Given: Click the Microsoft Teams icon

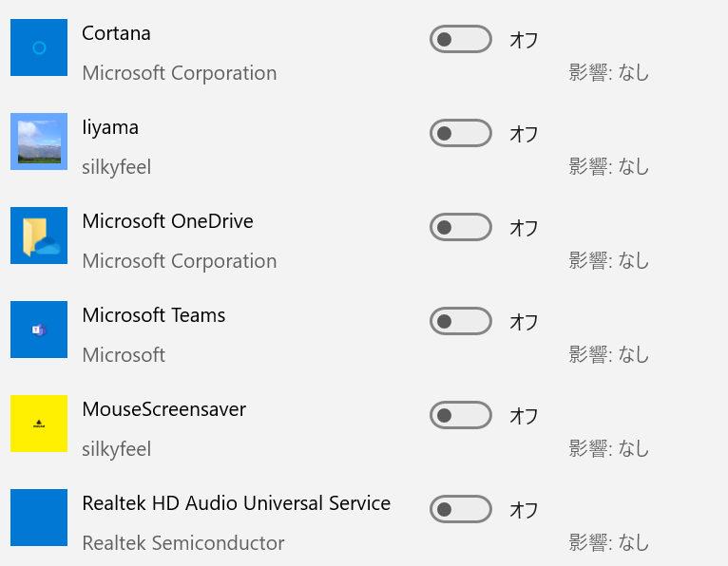Looking at the screenshot, I should coord(39,330).
